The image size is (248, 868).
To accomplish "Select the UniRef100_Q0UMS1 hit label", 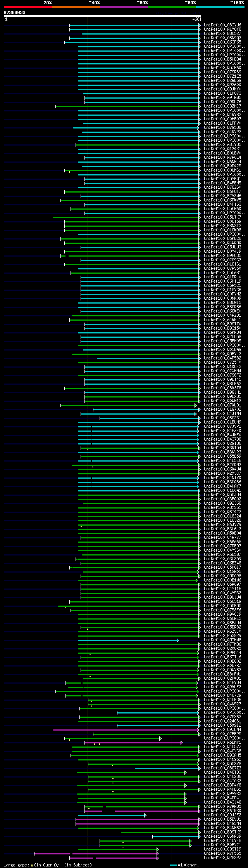I will (x=222, y=170).
